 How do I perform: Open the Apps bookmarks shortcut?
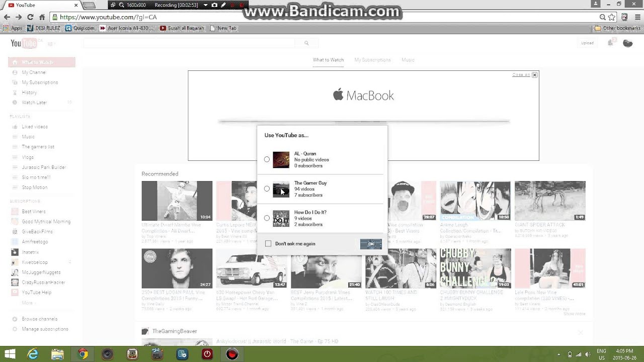coord(13,28)
